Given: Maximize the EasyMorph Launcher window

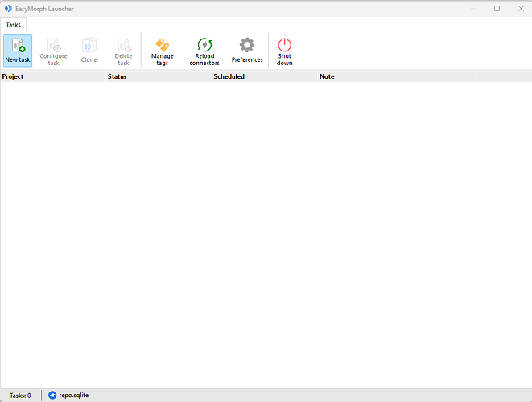Looking at the screenshot, I should click(497, 9).
